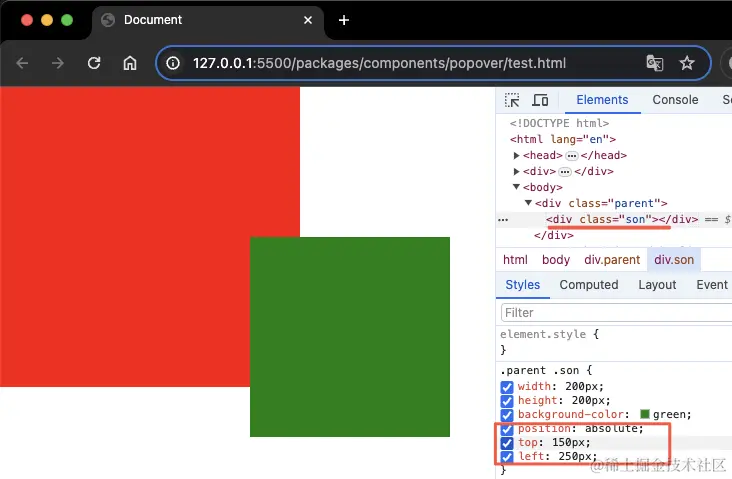
Task: Disable the height property checkbox
Action: point(507,401)
